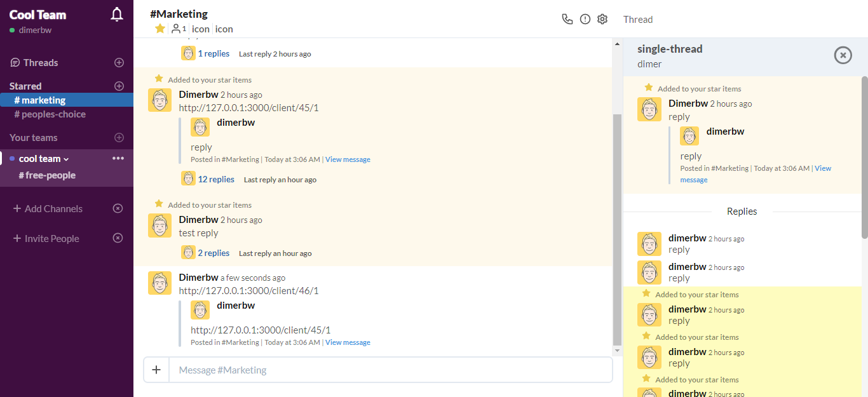Start a call using the phone icon
The width and height of the screenshot is (868, 397).
(567, 19)
